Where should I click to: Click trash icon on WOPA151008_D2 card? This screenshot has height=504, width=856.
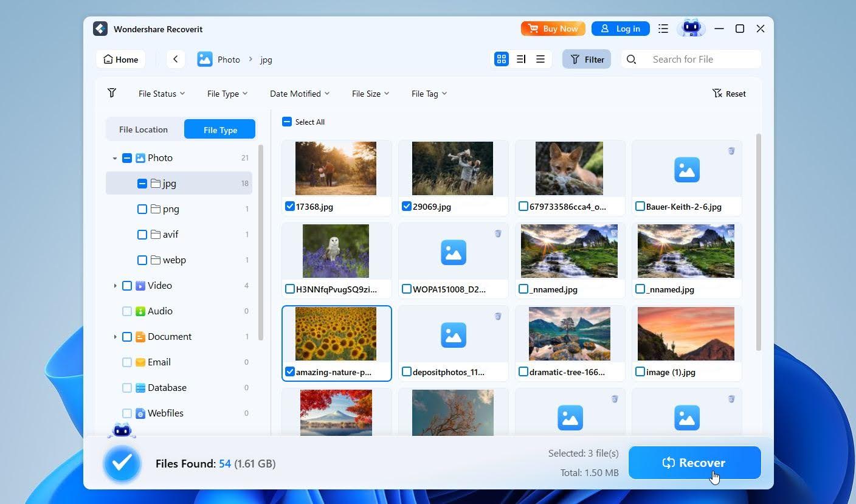point(498,233)
